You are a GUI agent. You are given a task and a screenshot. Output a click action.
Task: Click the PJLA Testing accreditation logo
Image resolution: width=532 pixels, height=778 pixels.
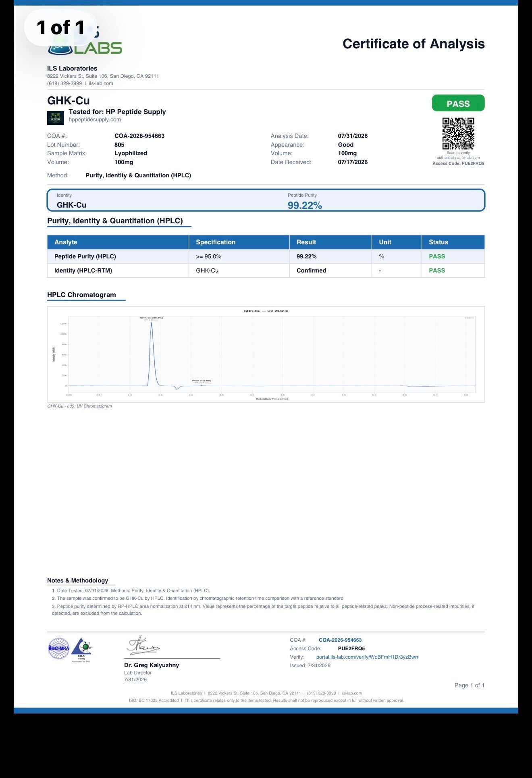[x=82, y=649]
